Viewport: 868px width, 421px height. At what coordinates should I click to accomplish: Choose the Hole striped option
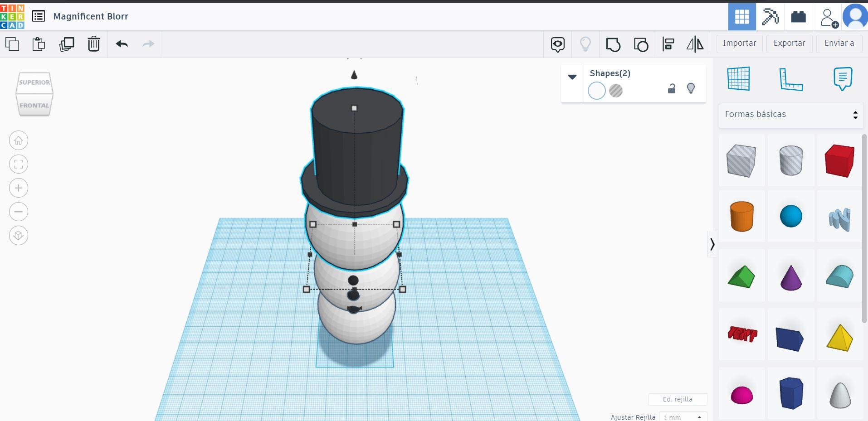(x=615, y=91)
